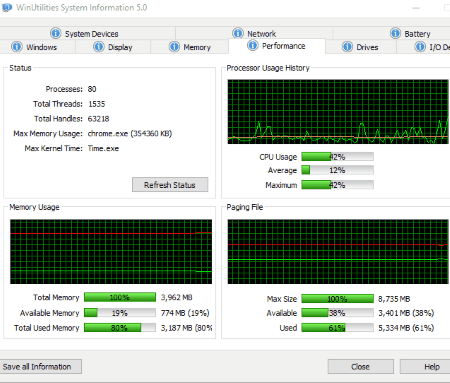Click the paging Max Size 100% bar

pos(337,298)
